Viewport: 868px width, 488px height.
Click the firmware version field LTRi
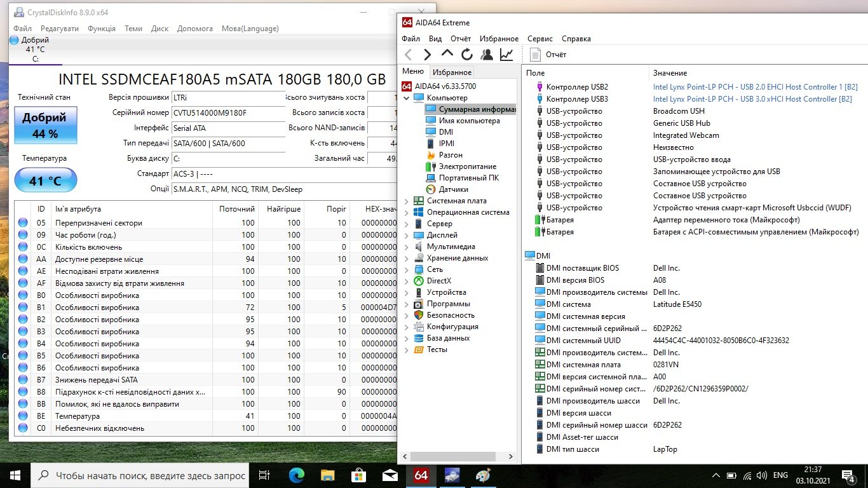[229, 98]
